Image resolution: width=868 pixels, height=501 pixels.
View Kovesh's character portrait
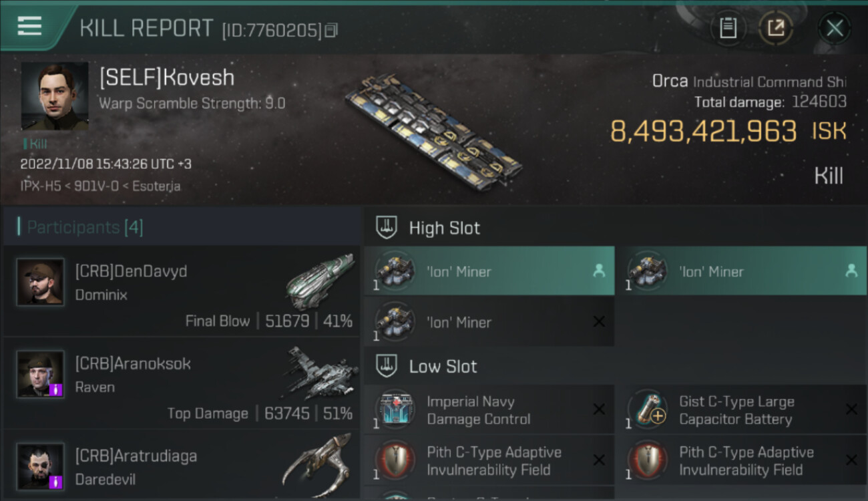[55, 96]
